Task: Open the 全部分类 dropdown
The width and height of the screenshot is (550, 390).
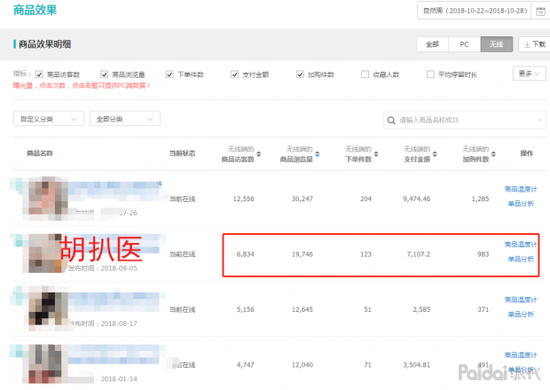Action: [125, 119]
